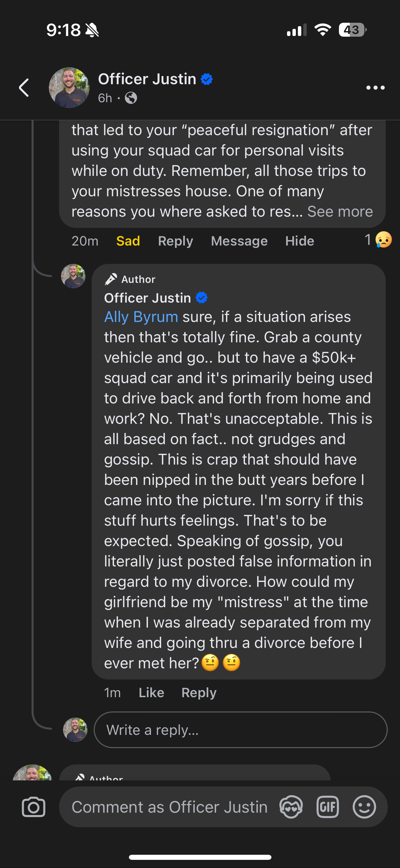Open the emoji smiley picker

pos(364,807)
